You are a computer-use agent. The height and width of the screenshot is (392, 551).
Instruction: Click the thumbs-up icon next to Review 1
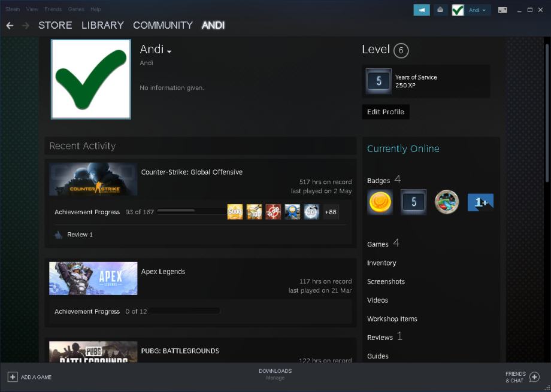point(58,234)
